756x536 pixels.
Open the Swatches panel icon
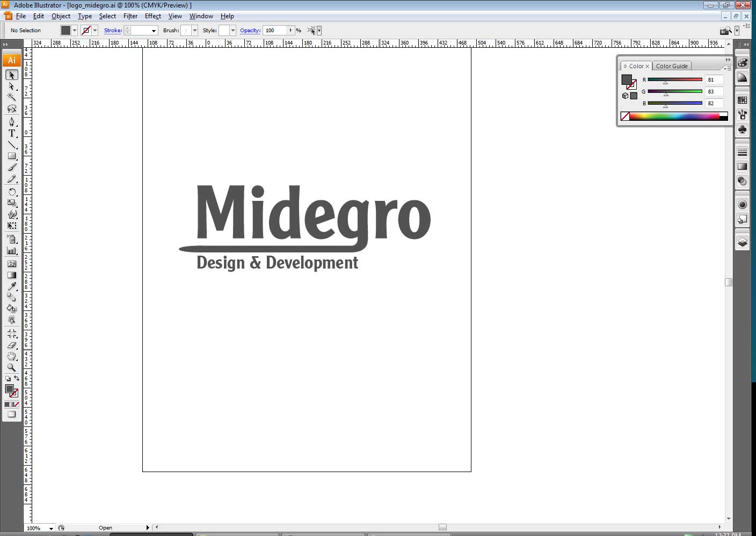(742, 100)
